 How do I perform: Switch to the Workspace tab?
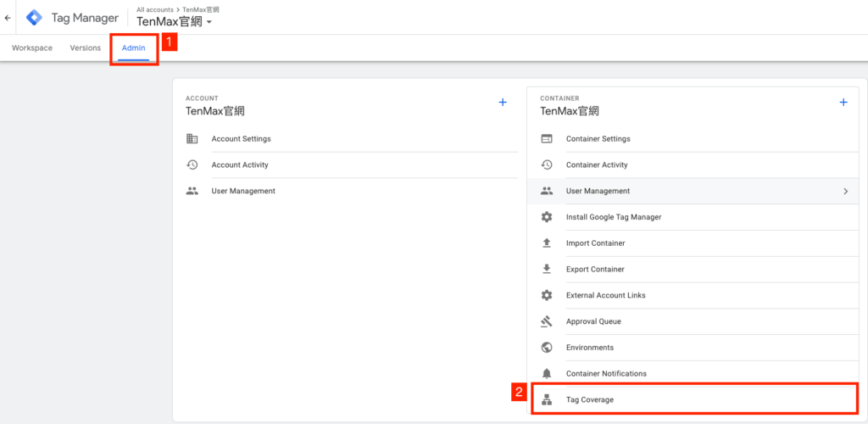(32, 48)
